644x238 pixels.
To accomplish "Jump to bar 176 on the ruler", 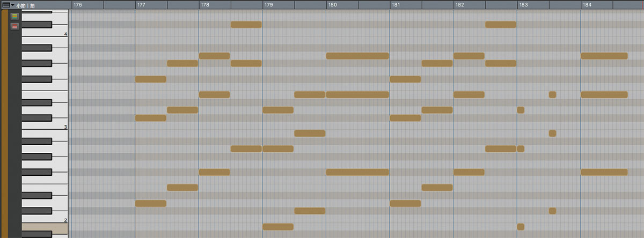I will click(78, 4).
